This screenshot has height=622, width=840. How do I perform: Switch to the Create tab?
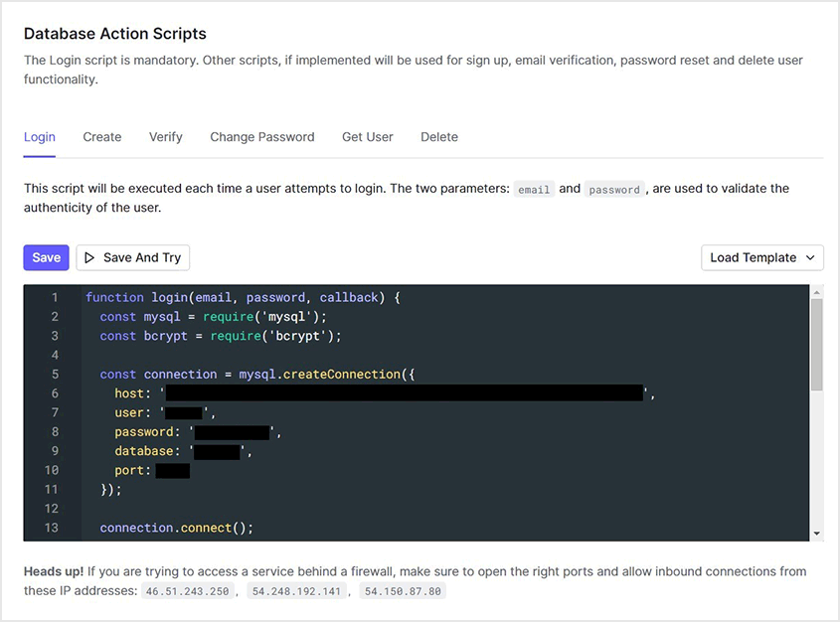tap(102, 137)
